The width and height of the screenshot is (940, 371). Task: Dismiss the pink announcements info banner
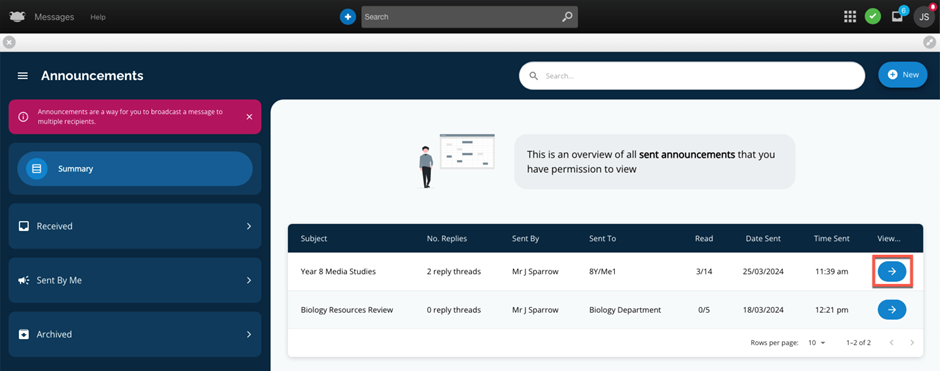click(x=249, y=116)
